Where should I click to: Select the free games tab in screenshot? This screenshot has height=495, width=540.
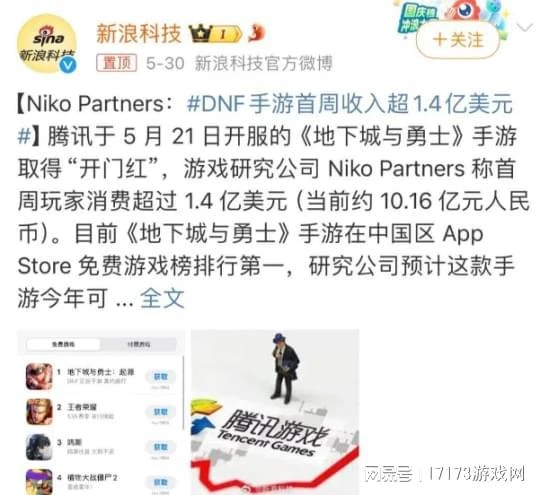pyautogui.click(x=63, y=344)
